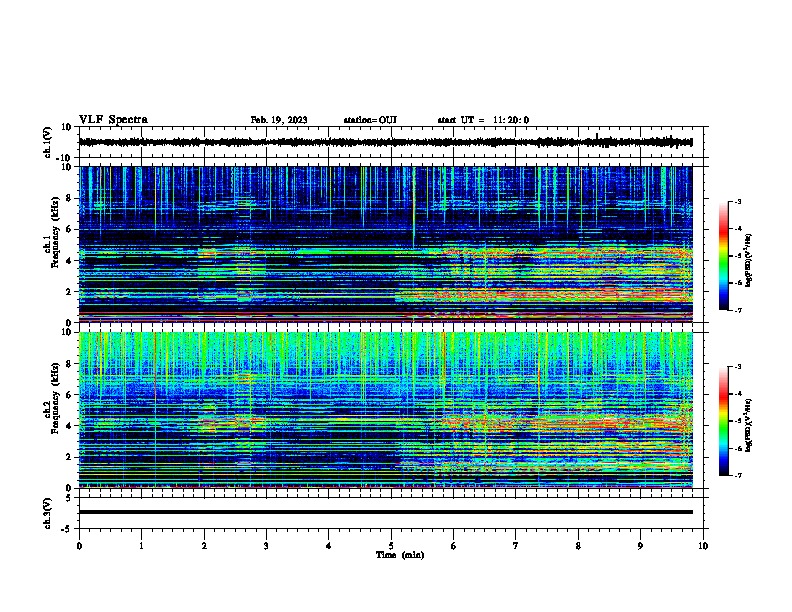792x612 pixels.
Task: Click the ch.1 voltage waveform trace
Action: click(x=385, y=142)
